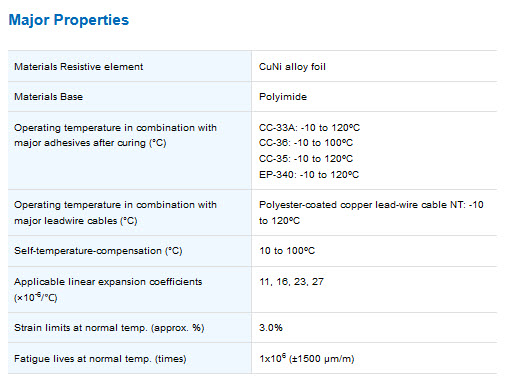Click the operating temperature with leadwire cables label
This screenshot has height=389, width=510.
coord(115,213)
